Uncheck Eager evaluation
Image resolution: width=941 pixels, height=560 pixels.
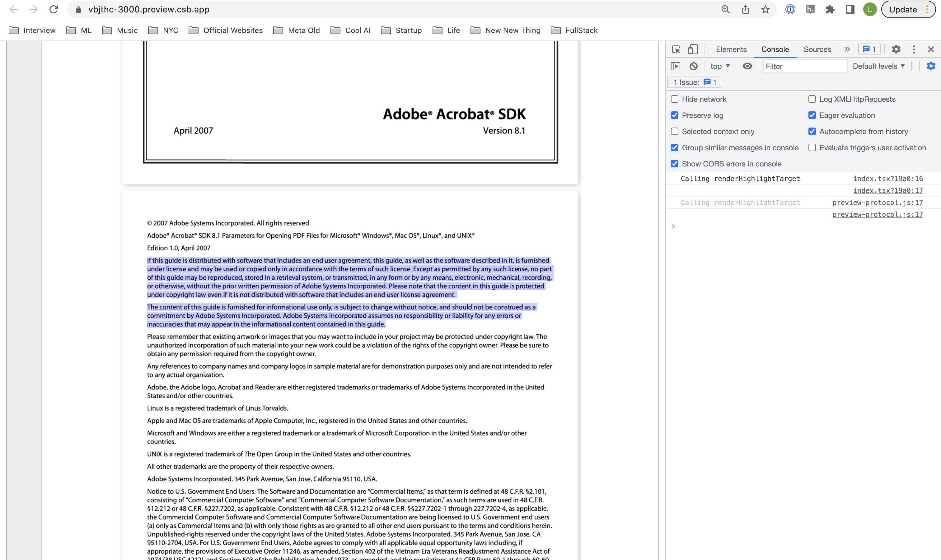pyautogui.click(x=812, y=115)
